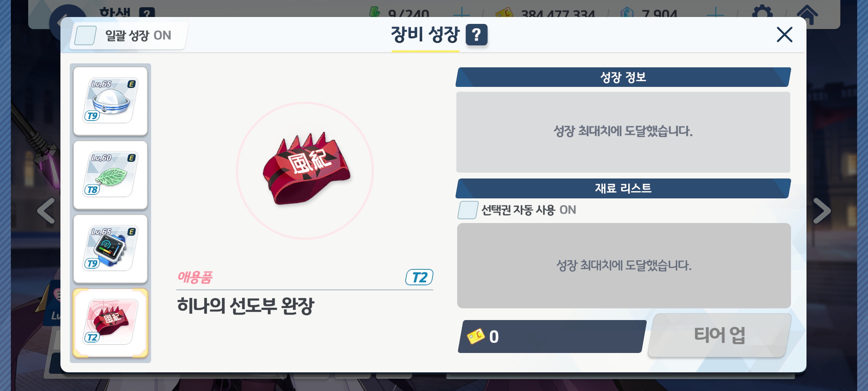Select the T9 smartwatch equipment
This screenshot has height=391, width=868.
tap(110, 249)
